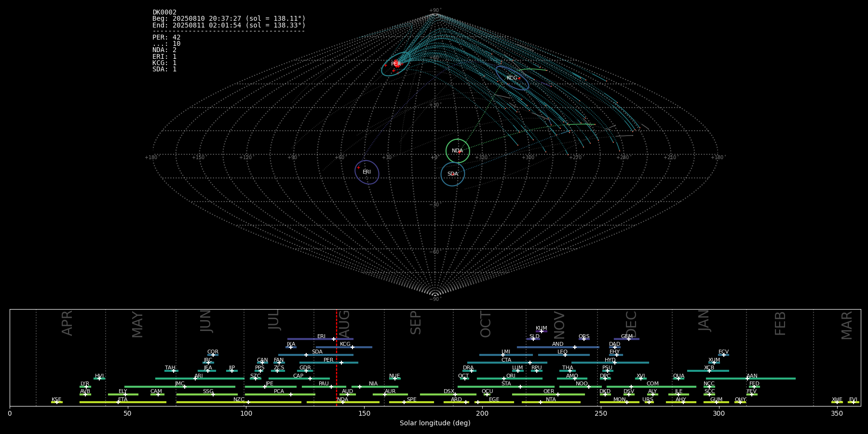Click the DSX shower label in timeline
Viewport: 868px width, 434px height.
pyautogui.click(x=449, y=392)
